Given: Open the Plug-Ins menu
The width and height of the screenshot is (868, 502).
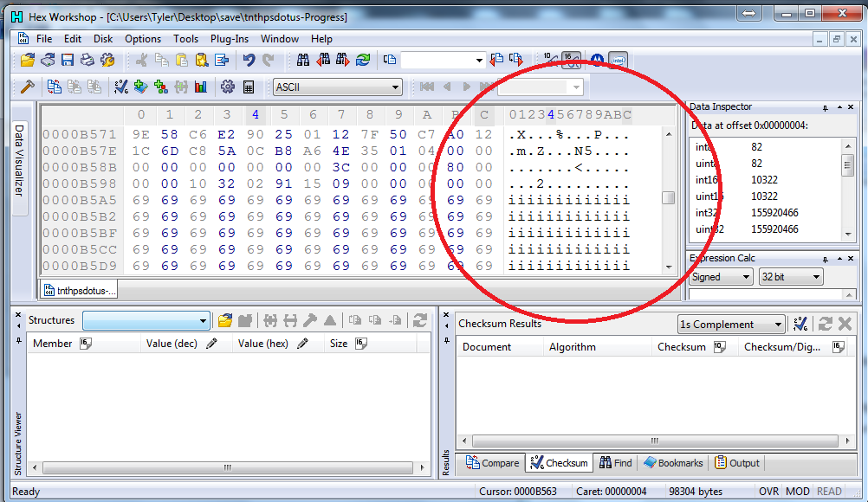Looking at the screenshot, I should (229, 39).
